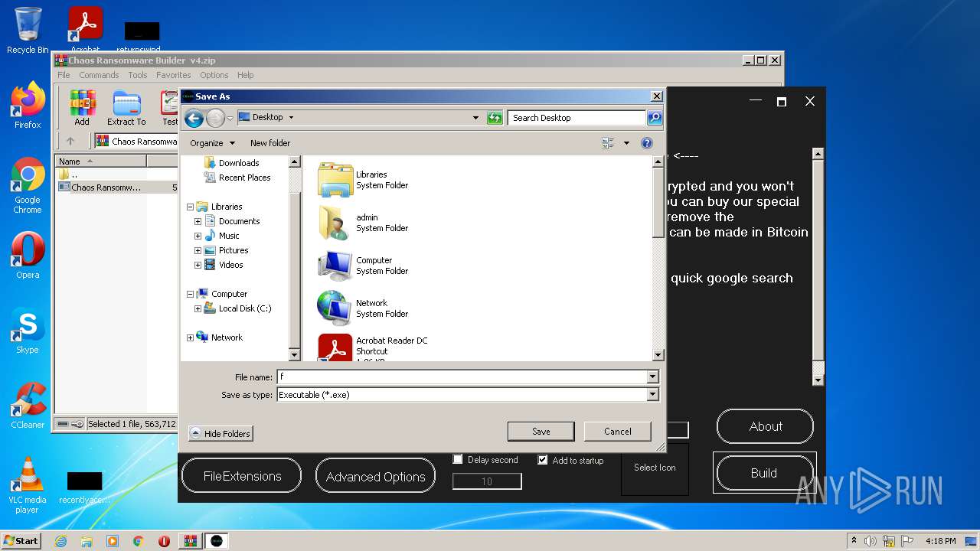Image resolution: width=980 pixels, height=551 pixels.
Task: Expand the previous locations dropdown
Action: pyautogui.click(x=475, y=118)
